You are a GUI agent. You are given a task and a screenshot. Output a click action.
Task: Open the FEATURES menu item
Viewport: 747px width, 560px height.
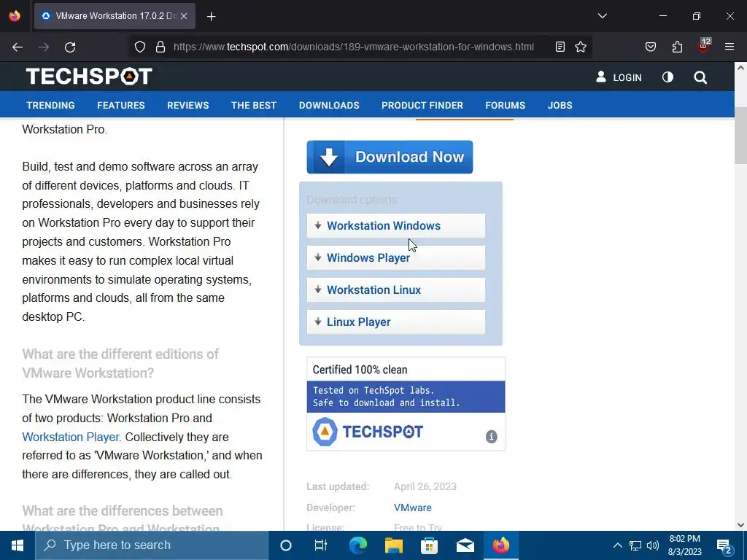pos(121,105)
